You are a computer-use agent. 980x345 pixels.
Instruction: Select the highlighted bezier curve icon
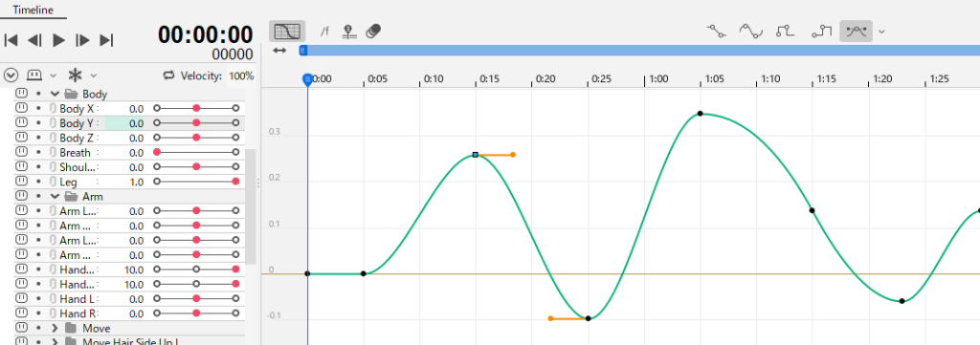point(857,31)
